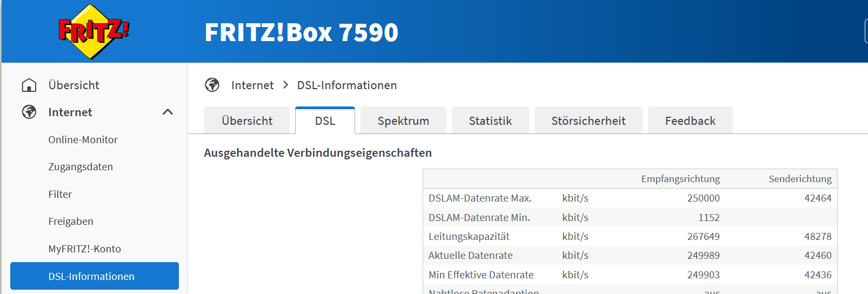Click the Aktuelle Datenrate row label
The image size is (868, 294).
[x=470, y=256]
